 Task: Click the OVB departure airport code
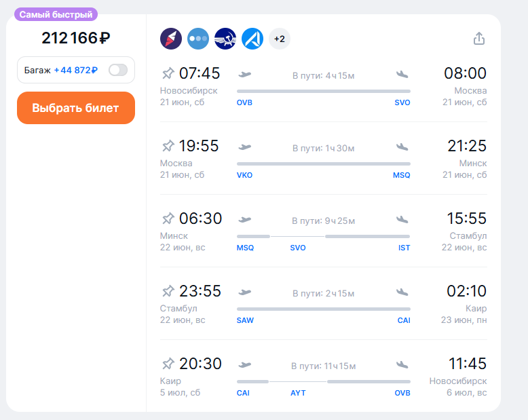[x=244, y=103]
